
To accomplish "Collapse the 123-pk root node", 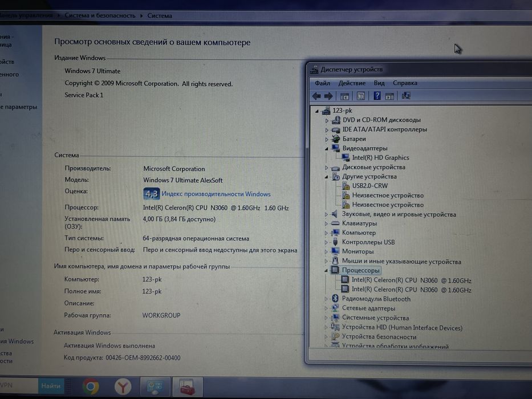I will (x=317, y=111).
